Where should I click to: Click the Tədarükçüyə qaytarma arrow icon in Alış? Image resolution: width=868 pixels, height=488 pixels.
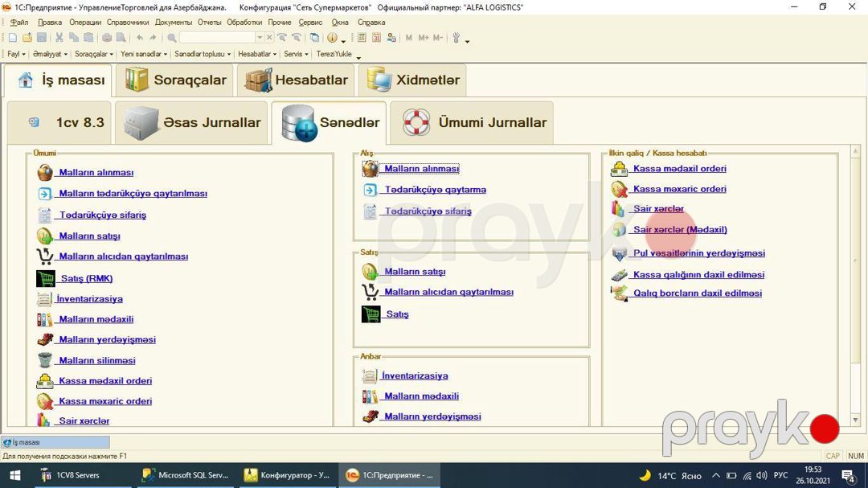click(x=370, y=190)
